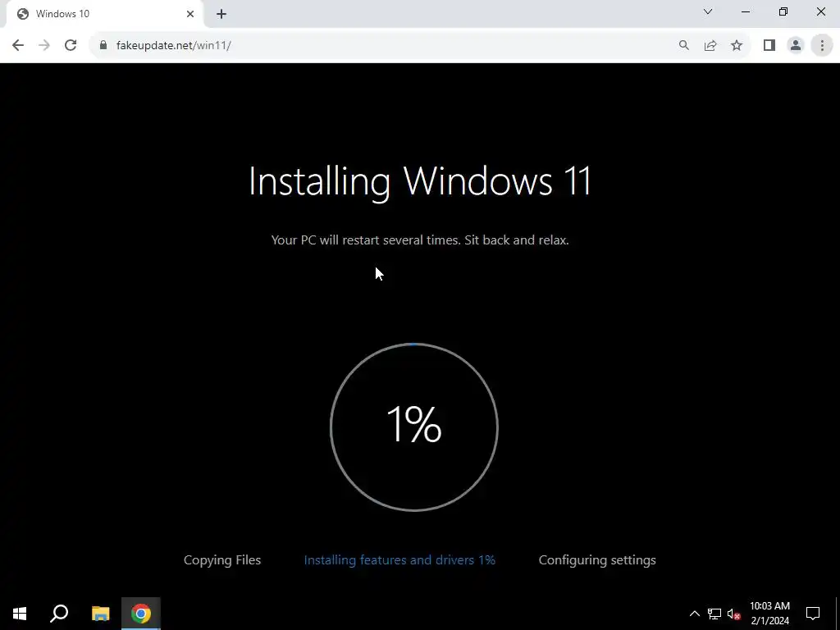Select the 'Windows 10' browser tab
The image size is (840, 630).
106,14
